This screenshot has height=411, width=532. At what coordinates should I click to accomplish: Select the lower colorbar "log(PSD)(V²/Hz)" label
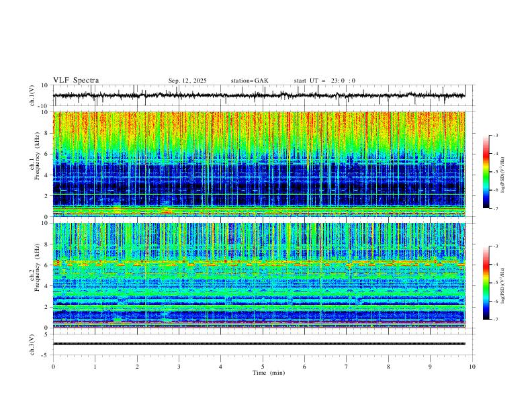pyautogui.click(x=503, y=285)
